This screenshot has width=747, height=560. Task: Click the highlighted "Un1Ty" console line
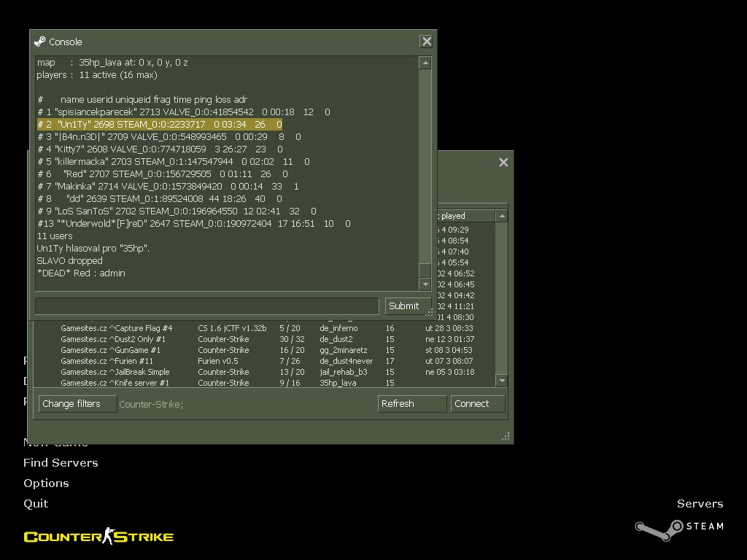tap(160, 124)
